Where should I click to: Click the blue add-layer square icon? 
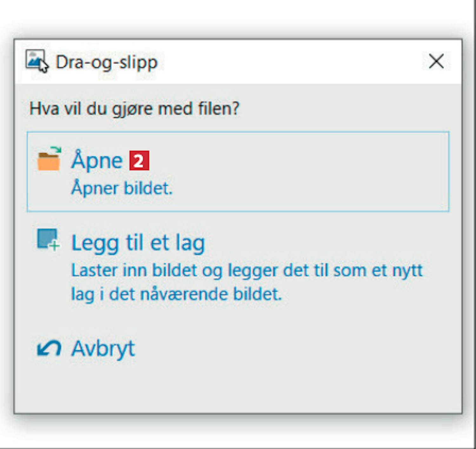(x=47, y=238)
